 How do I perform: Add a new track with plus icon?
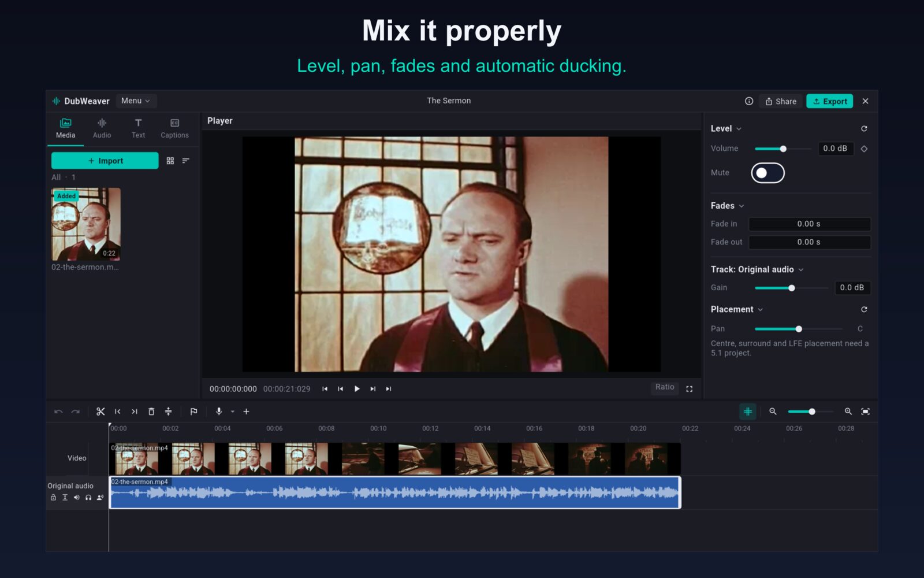point(246,412)
